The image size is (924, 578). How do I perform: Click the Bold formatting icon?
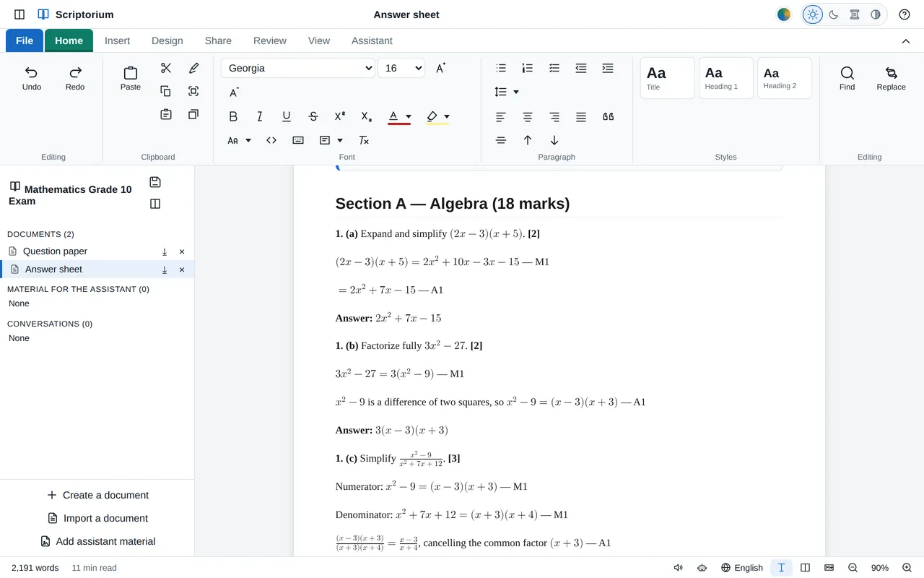click(x=233, y=116)
